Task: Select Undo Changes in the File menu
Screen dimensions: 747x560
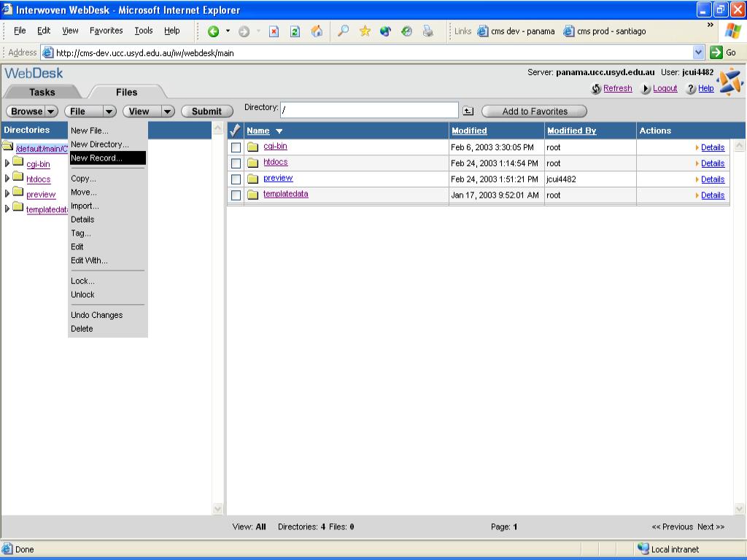Action: [x=97, y=315]
